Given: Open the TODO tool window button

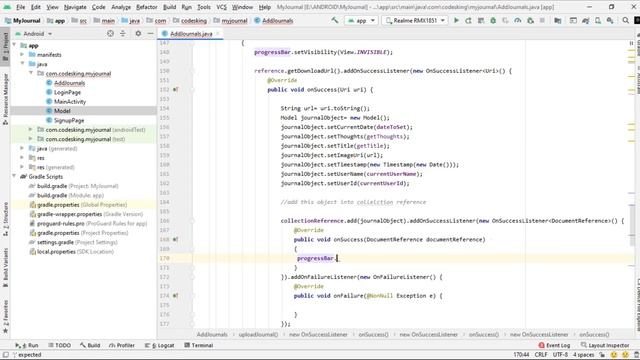Looking at the screenshot, I should tap(60, 345).
